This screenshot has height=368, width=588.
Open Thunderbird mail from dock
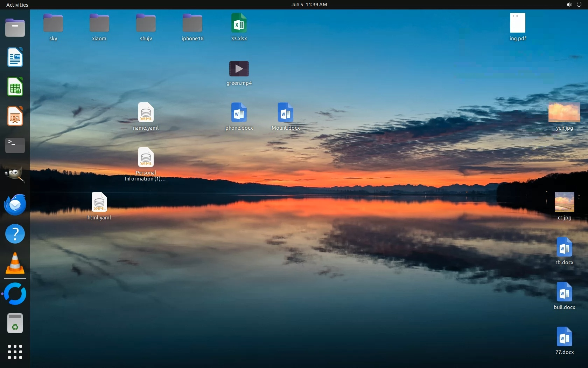tap(15, 204)
